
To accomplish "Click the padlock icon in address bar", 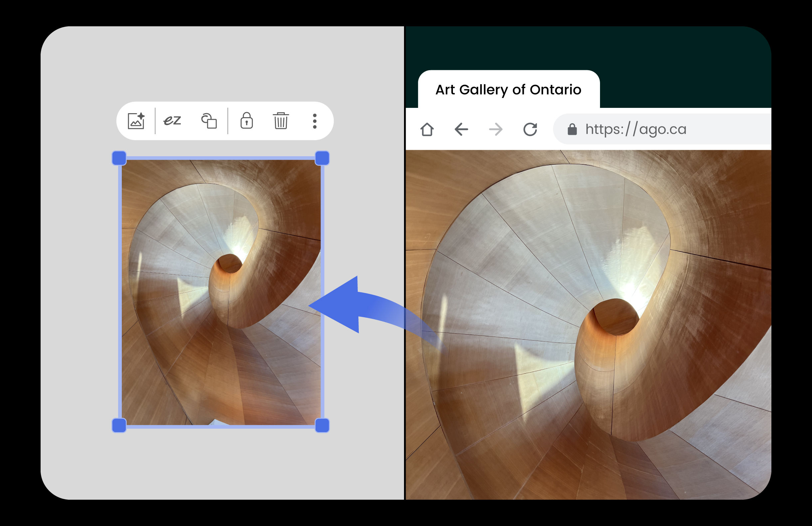I will pos(572,130).
